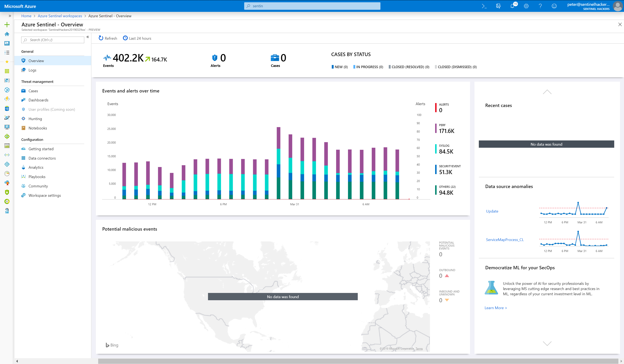
Task: Open the notifications bell showing 10 alerts
Action: click(x=512, y=6)
